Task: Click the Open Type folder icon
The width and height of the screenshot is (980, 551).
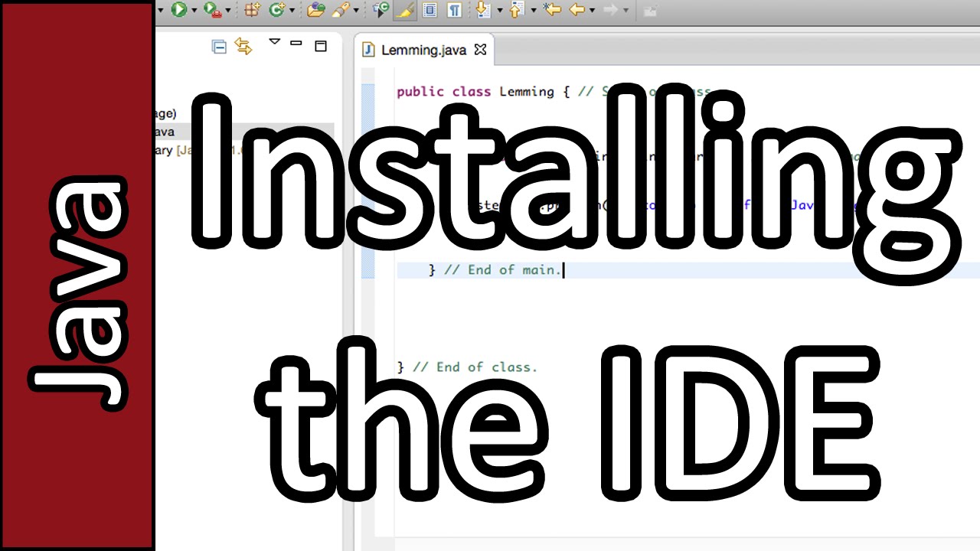Action: [315, 9]
